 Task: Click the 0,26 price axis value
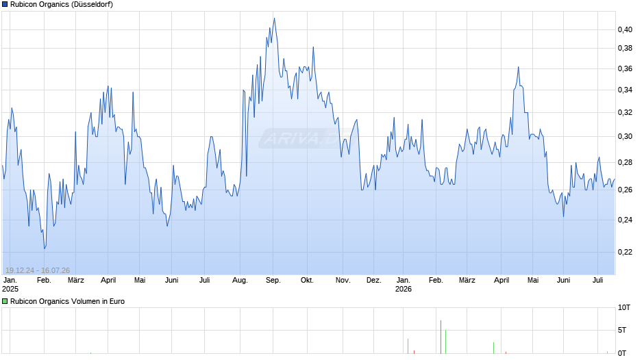point(625,190)
